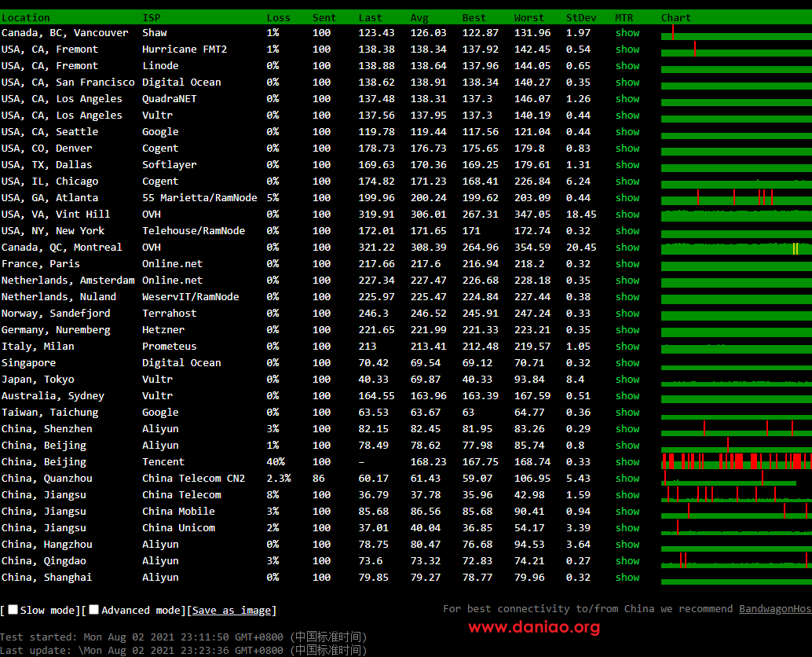Click the Location column header
This screenshot has height=657, width=812.
pyautogui.click(x=25, y=17)
